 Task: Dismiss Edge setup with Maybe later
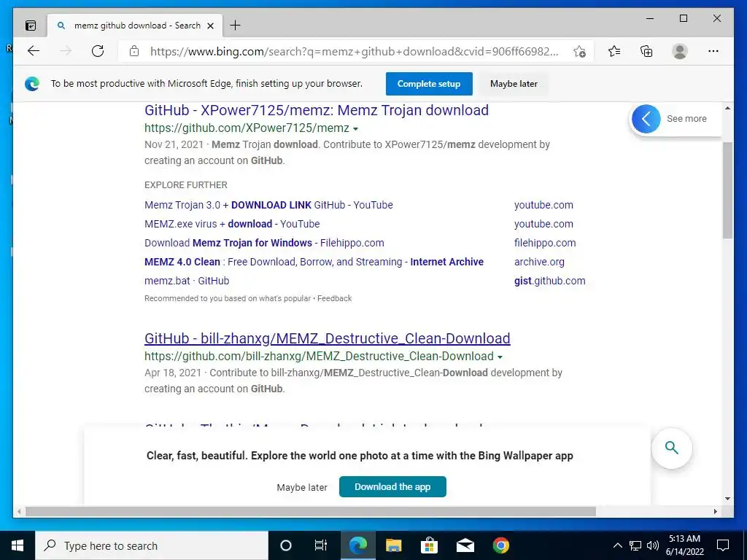[514, 84]
